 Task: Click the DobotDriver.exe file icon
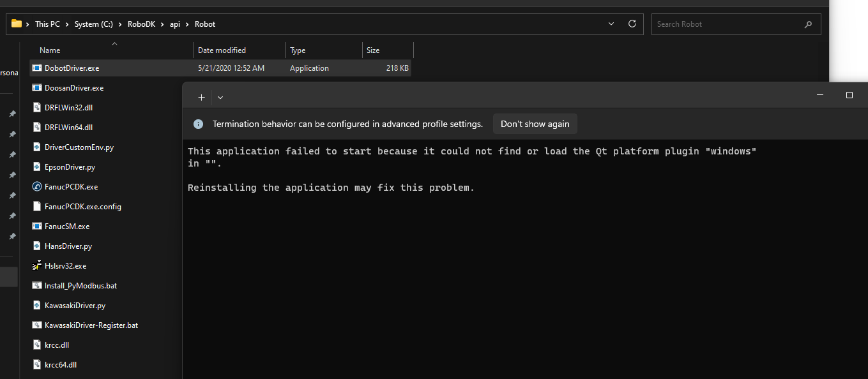point(37,68)
